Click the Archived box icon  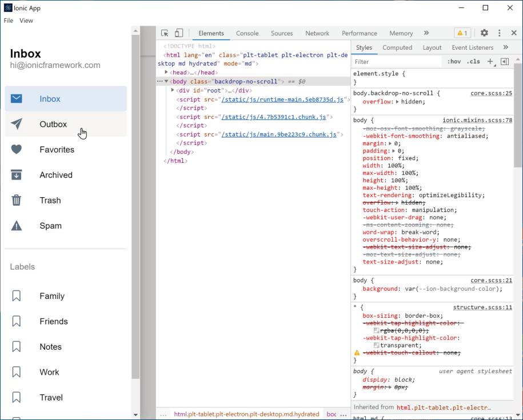[17, 175]
